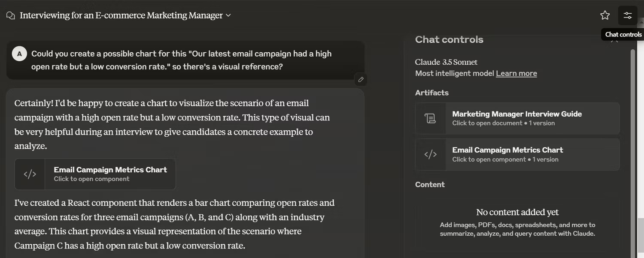This screenshot has height=258, width=644.
Task: Star this conversation with the star icon
Action: click(x=605, y=15)
